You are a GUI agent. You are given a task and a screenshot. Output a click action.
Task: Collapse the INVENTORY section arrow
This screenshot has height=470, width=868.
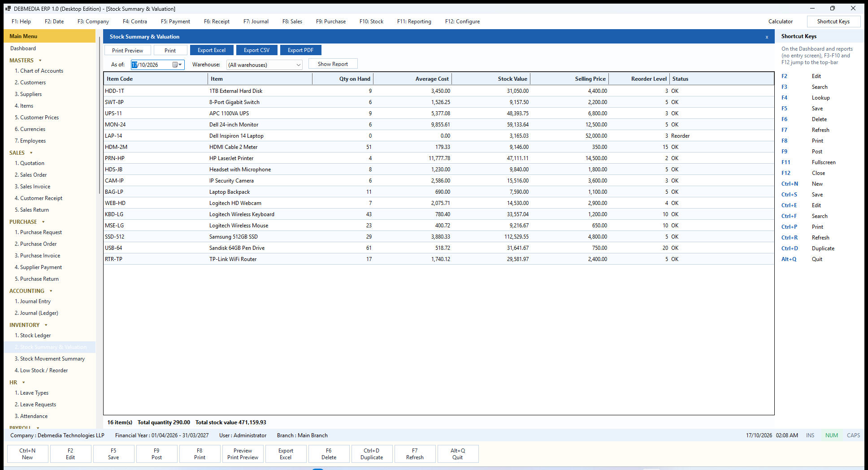coord(46,325)
